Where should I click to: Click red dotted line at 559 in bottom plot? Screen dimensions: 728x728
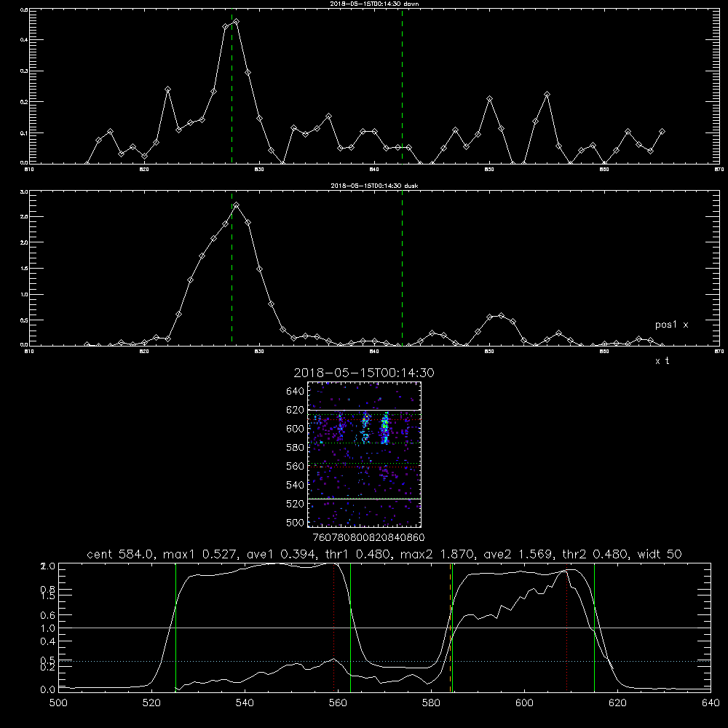[x=334, y=628]
